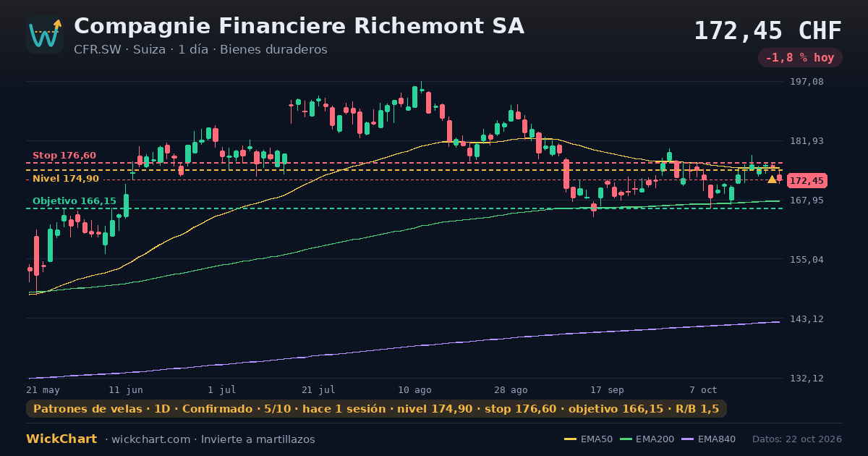Click the 'Objetivo 166,15' level label

pos(74,201)
